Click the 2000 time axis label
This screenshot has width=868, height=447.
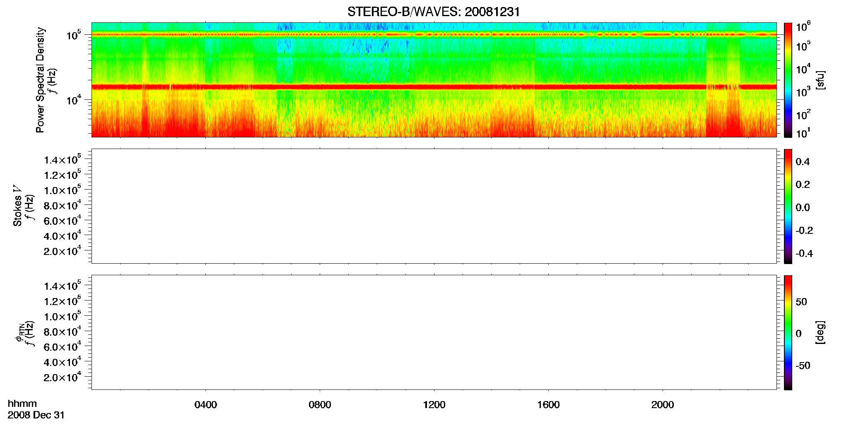[663, 405]
